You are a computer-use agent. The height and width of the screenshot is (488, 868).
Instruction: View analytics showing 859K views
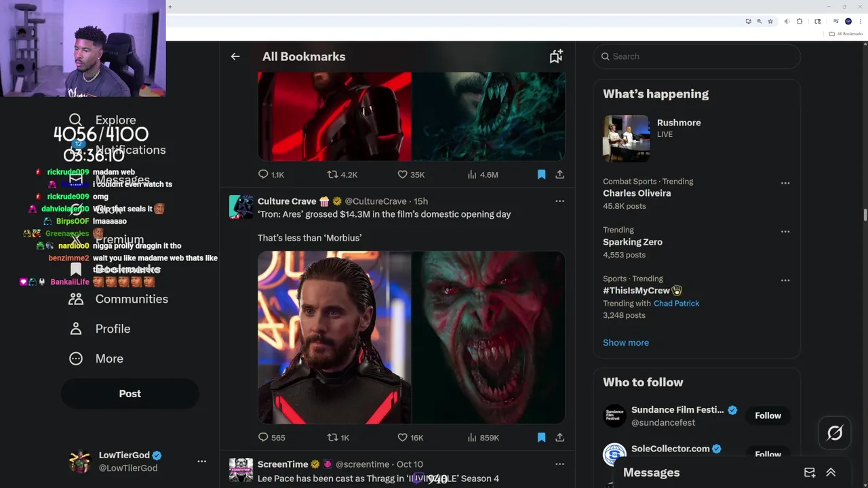point(483,438)
